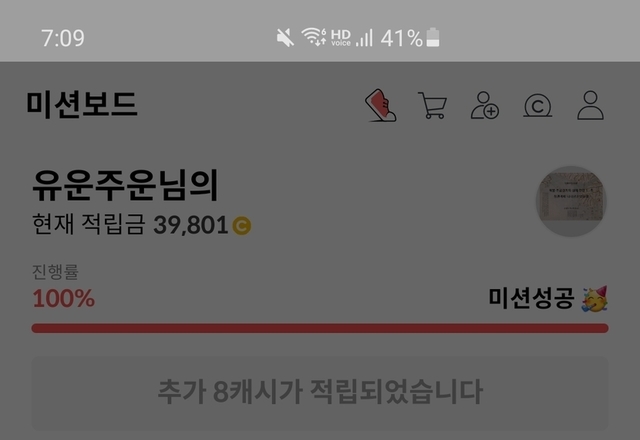Tap the 추가 8캐시가 적립되었습니다 banner

[x=320, y=392]
